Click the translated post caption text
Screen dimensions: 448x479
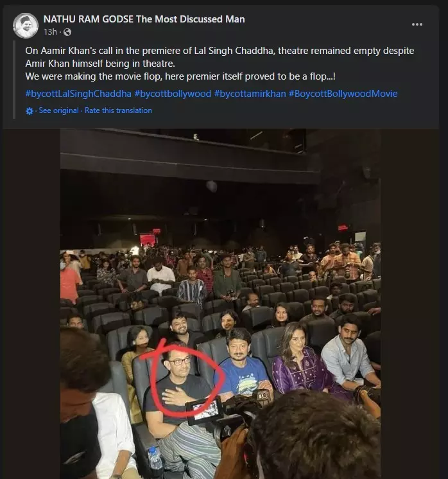(220, 63)
